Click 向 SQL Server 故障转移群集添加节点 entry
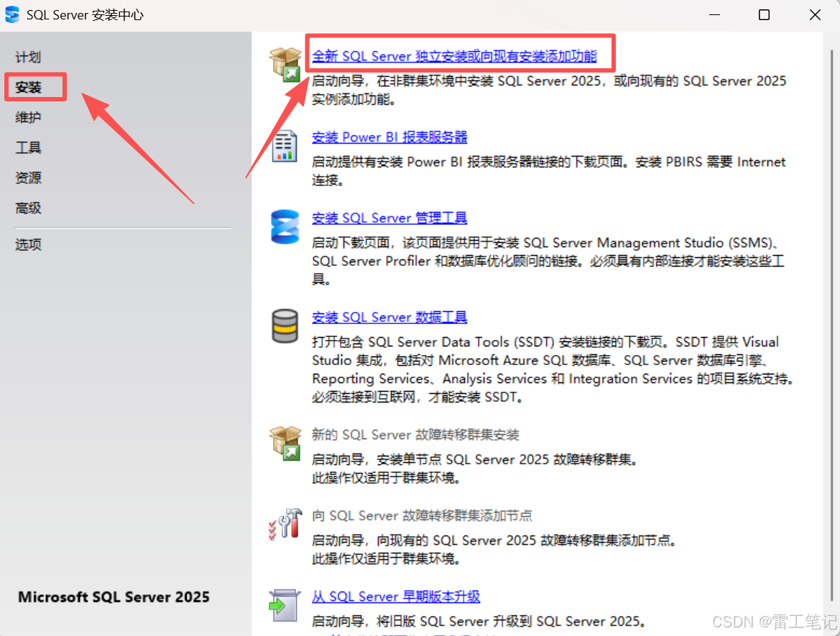Viewport: 840px width, 636px height. [422, 515]
